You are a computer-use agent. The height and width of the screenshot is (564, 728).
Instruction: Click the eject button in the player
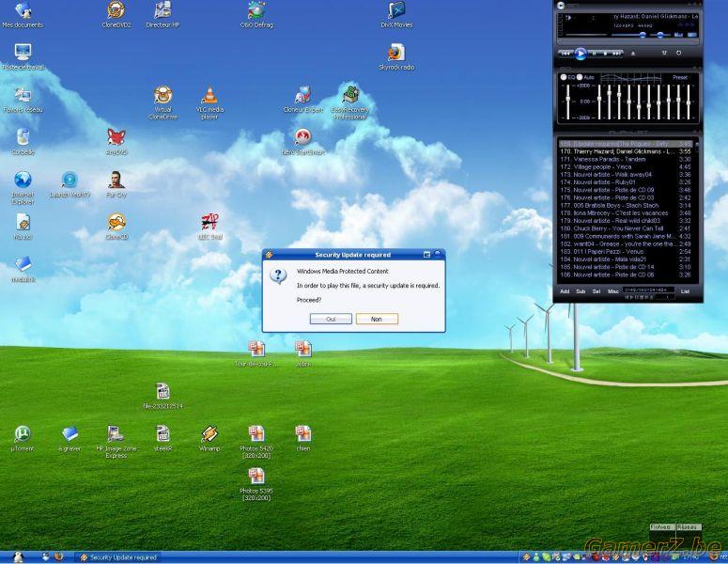point(633,54)
